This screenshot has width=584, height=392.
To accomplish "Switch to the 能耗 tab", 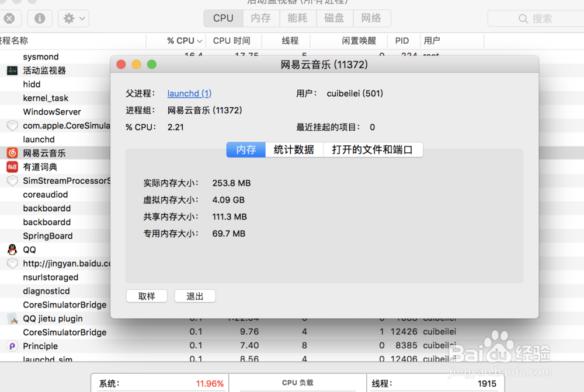I will [298, 18].
